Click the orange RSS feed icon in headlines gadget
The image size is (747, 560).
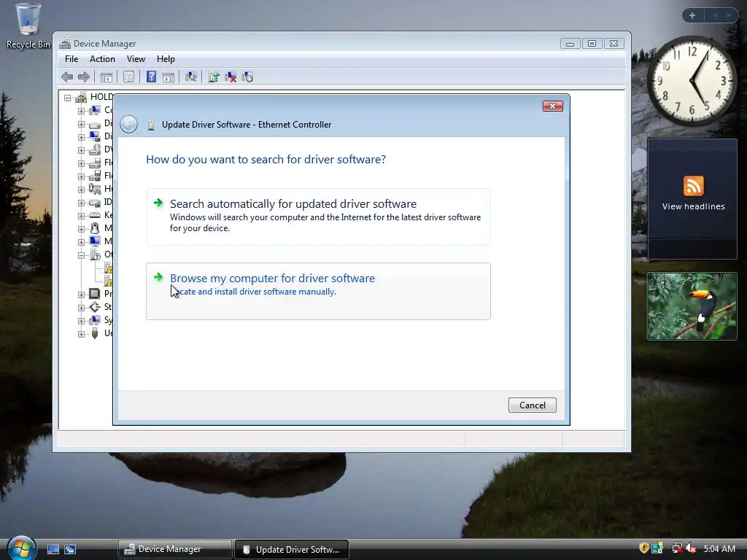tap(693, 186)
